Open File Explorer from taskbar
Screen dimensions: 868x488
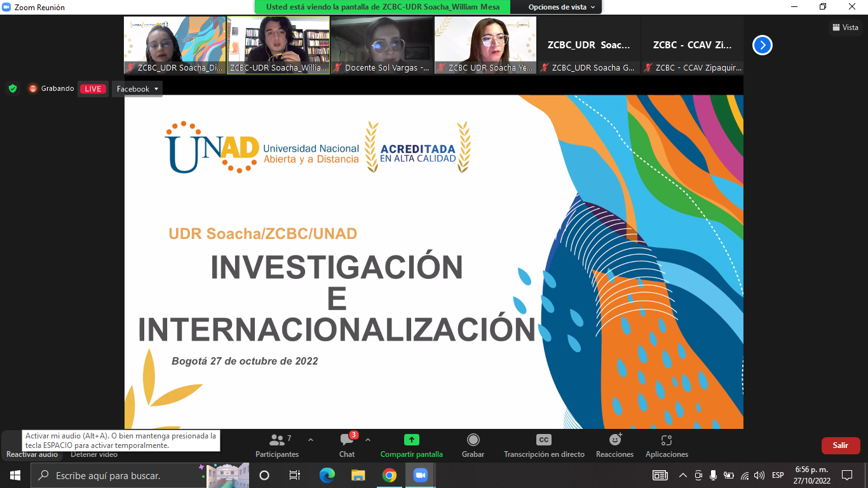(x=358, y=475)
